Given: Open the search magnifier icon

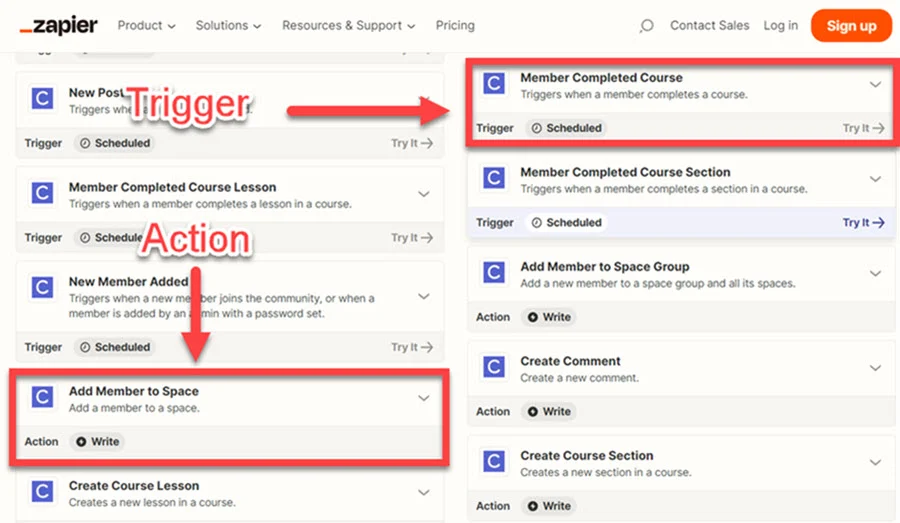Looking at the screenshot, I should tap(646, 26).
